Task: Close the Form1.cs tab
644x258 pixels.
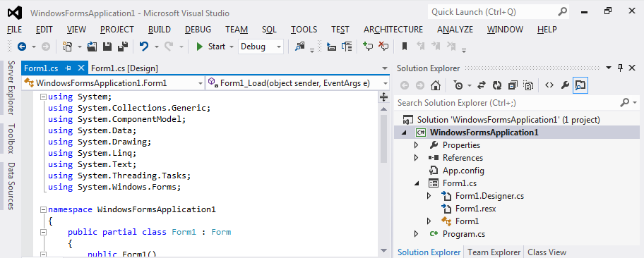Action: (x=81, y=68)
